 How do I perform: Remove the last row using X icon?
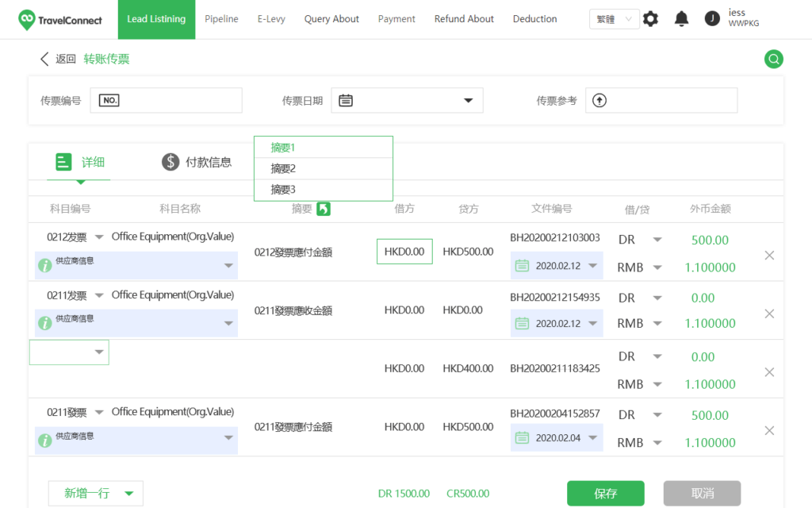click(768, 430)
